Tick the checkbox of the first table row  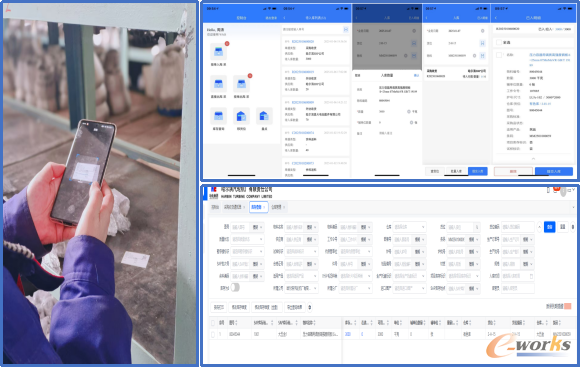(213, 334)
